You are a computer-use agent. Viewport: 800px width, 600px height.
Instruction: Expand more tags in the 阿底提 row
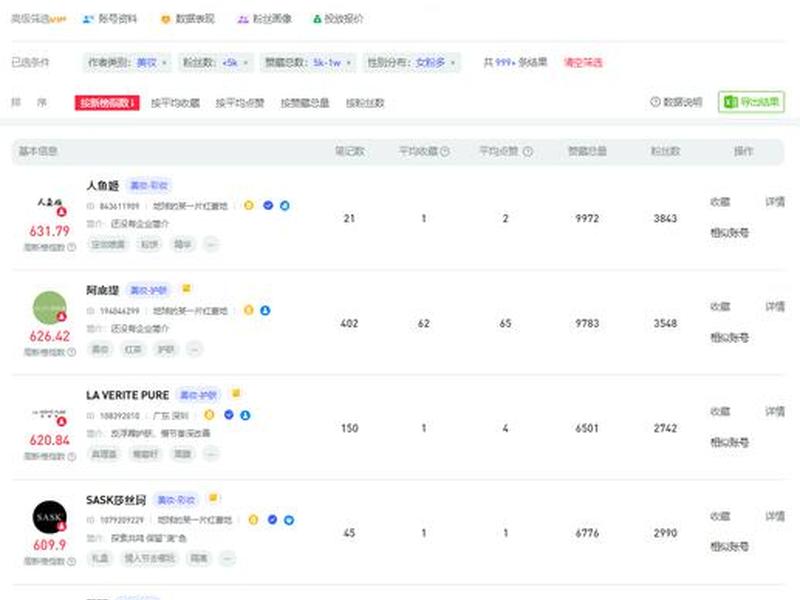[194, 349]
